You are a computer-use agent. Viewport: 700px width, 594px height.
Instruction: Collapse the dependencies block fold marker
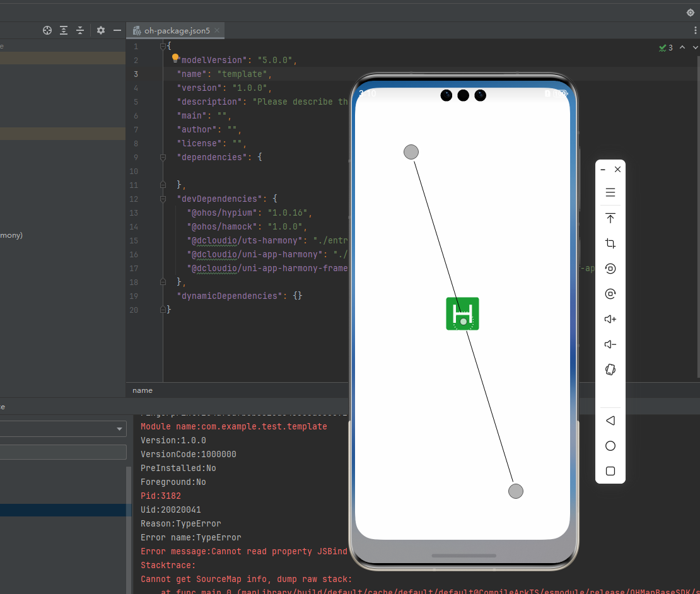click(163, 157)
